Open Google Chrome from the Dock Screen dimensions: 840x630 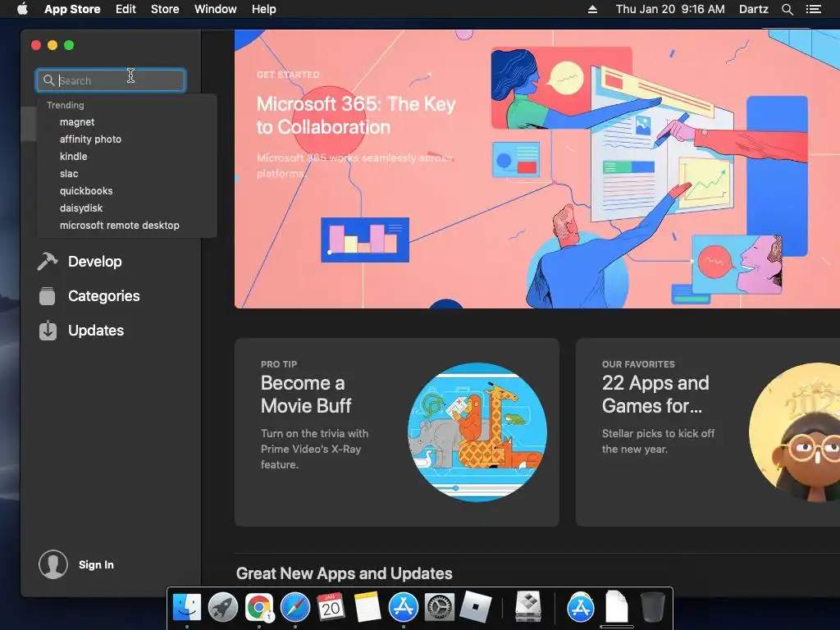(259, 607)
